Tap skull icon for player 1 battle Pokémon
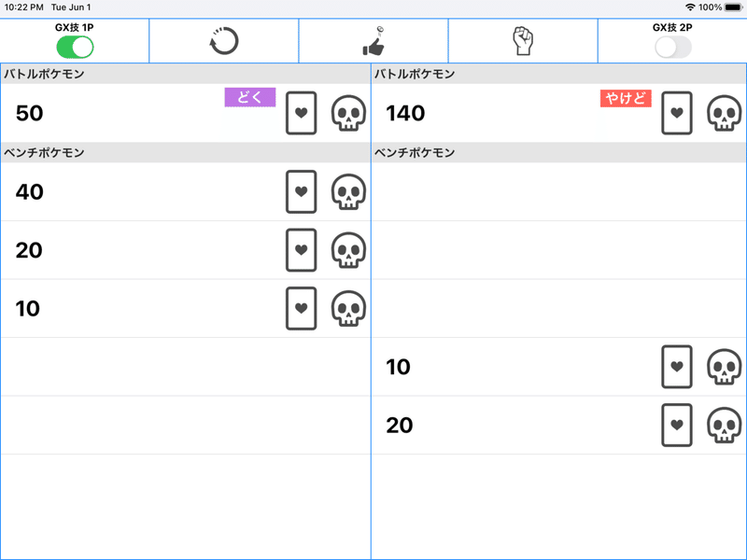This screenshot has height=560, width=747. point(348,113)
